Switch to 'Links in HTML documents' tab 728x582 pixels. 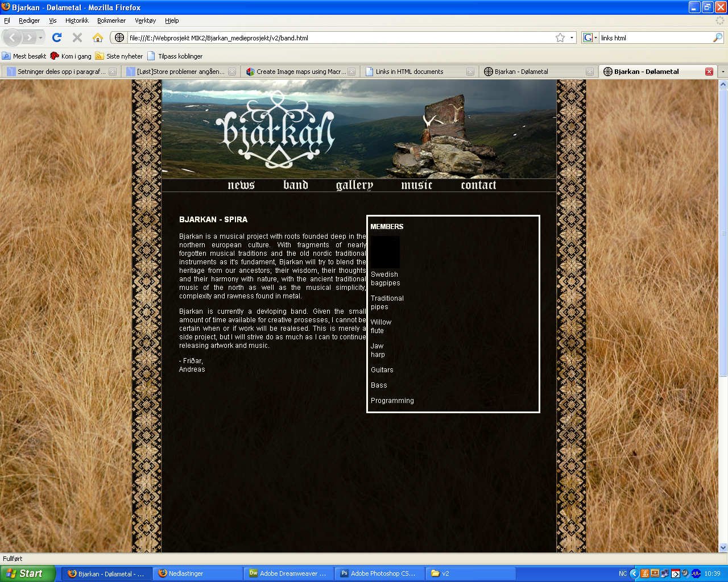pyautogui.click(x=420, y=72)
